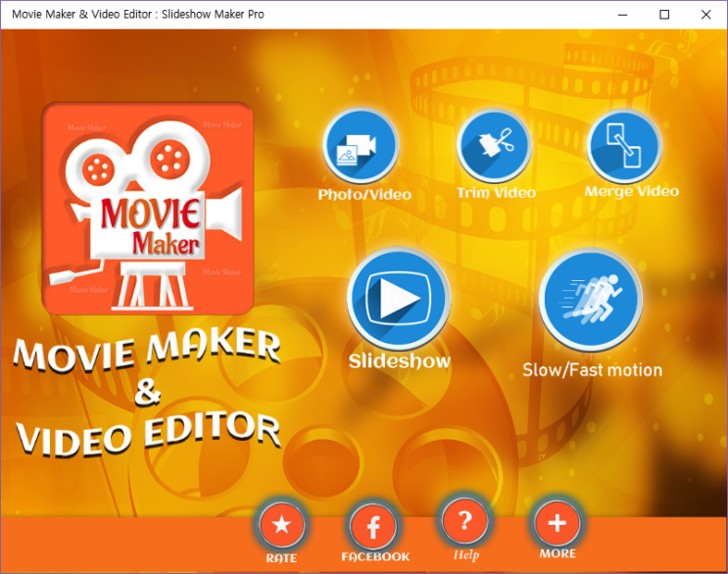Click the Help label text

click(x=466, y=555)
